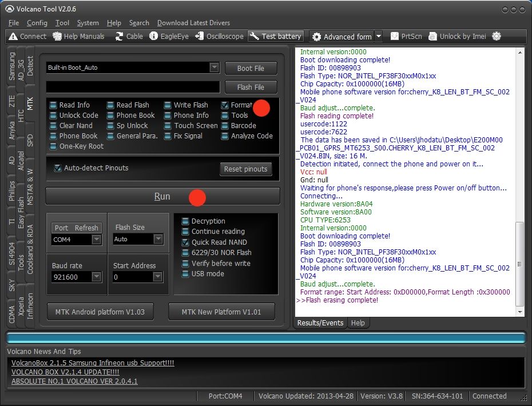532x406 pixels.
Task: Open the Oscilloscope tool
Action: point(200,37)
